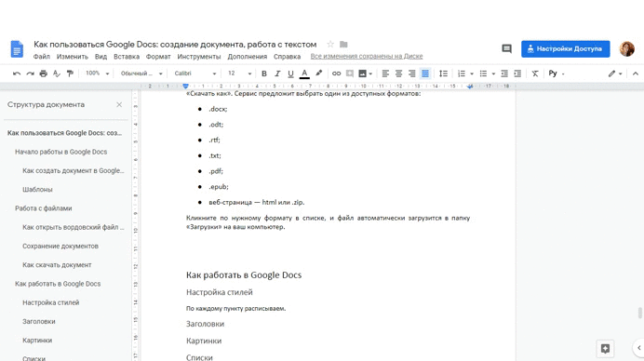Open font size 12 dropdown
The width and height of the screenshot is (644, 361).
pos(239,74)
